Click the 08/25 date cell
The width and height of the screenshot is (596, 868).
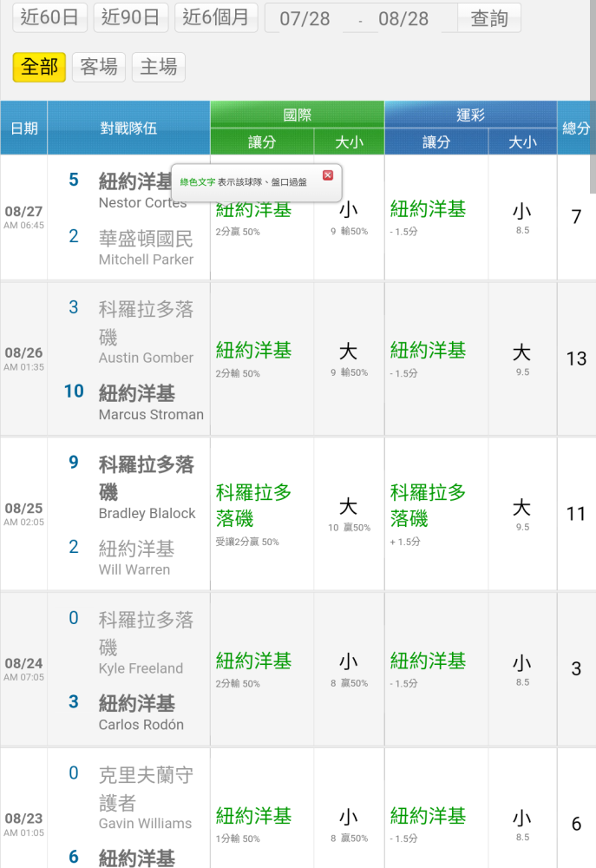click(x=23, y=513)
